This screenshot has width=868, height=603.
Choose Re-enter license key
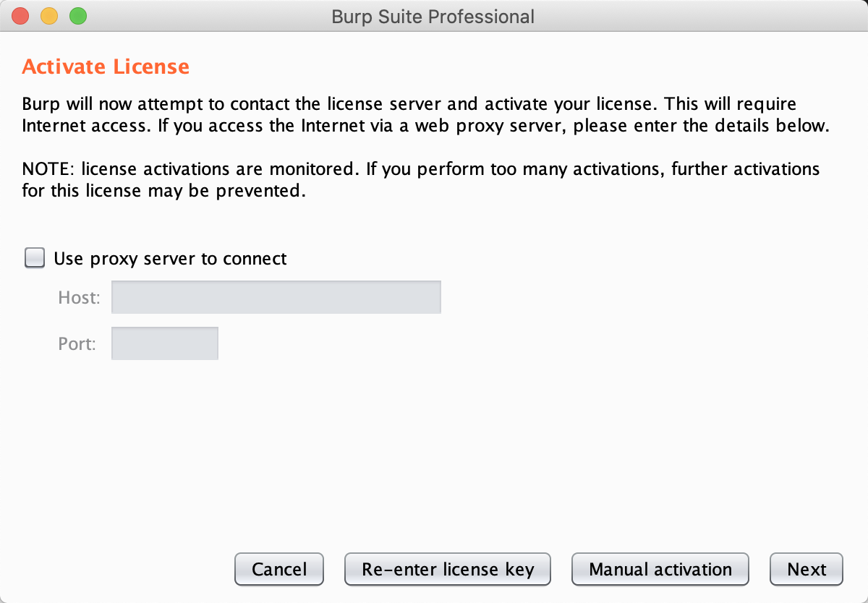[x=448, y=569]
